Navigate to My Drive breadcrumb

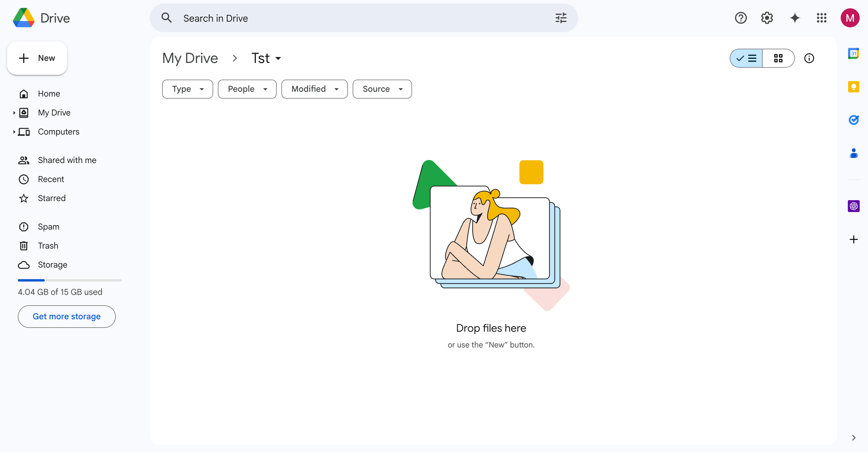pos(190,58)
